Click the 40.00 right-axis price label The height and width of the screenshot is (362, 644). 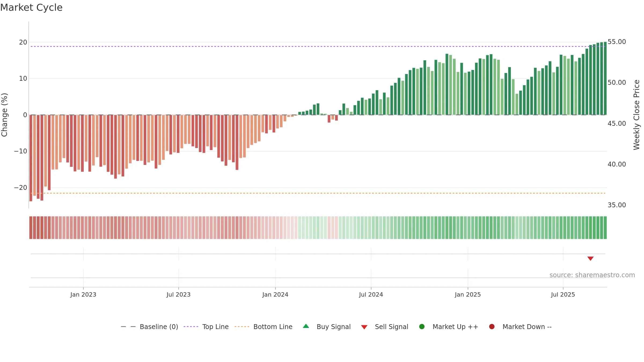617,164
